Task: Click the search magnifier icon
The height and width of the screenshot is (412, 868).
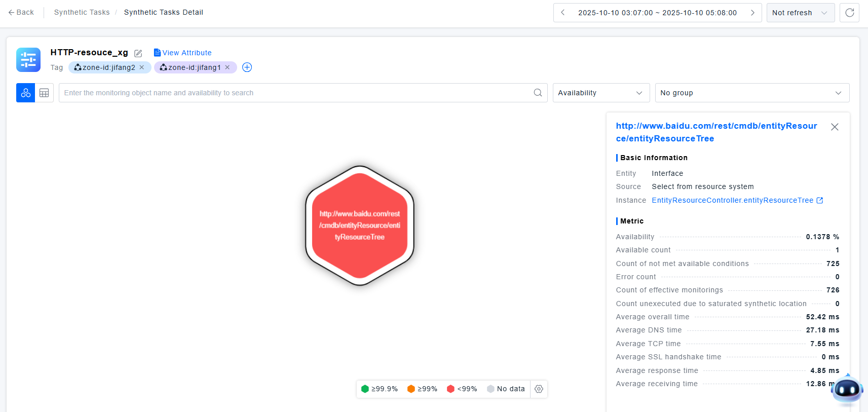Action: click(x=538, y=93)
